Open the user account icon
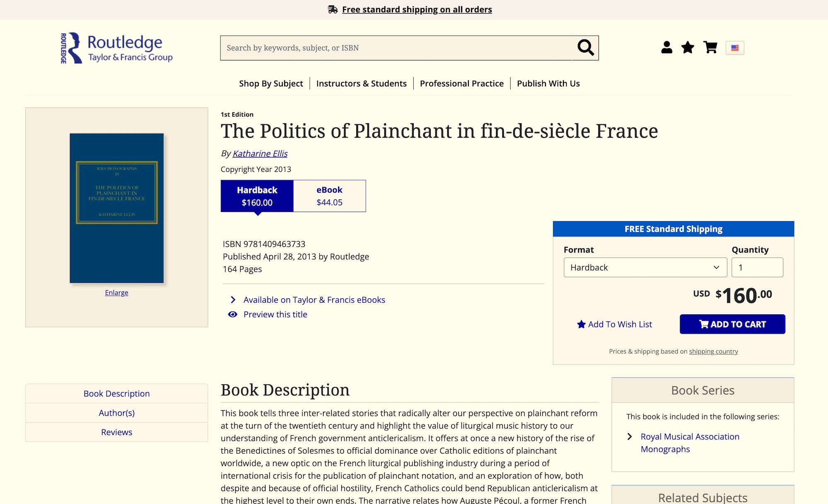Screen dimensions: 828x504 tap(666, 48)
